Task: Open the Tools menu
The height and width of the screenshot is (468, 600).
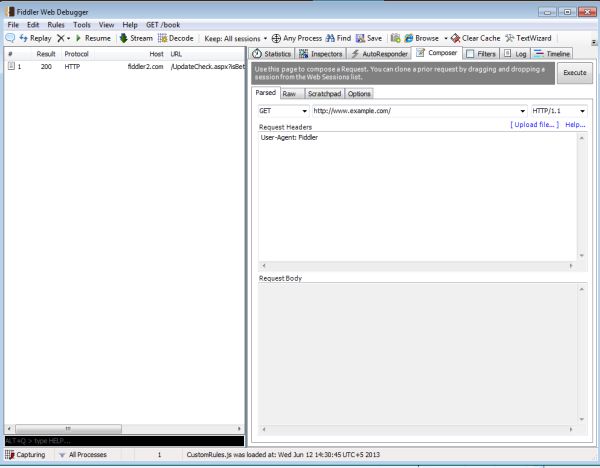Action: point(82,25)
